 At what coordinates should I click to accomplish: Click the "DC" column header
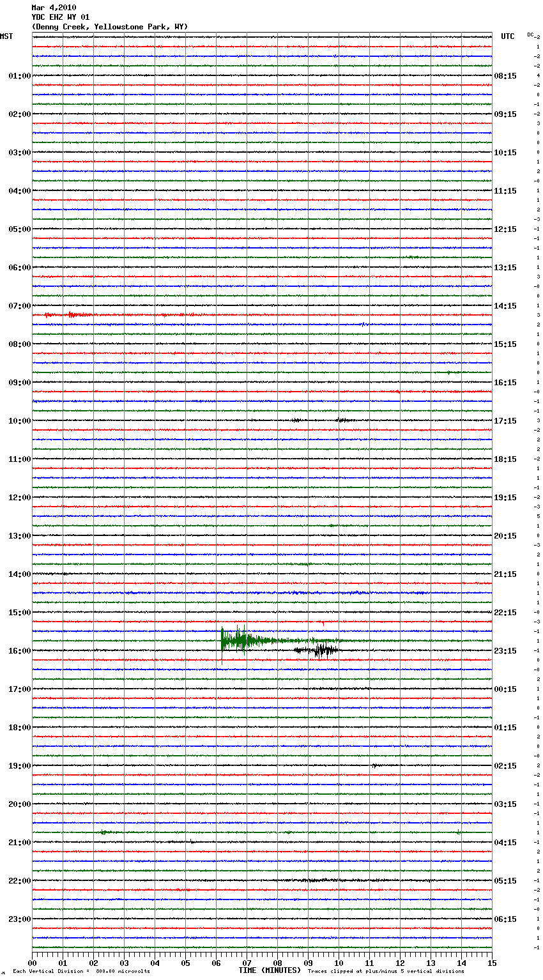point(530,34)
